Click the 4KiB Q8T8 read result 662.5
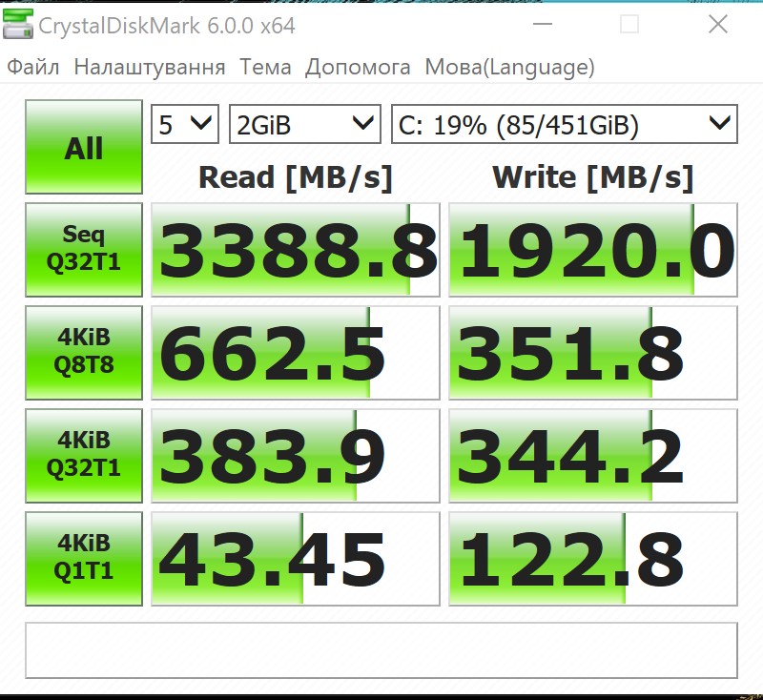 tap(296, 353)
